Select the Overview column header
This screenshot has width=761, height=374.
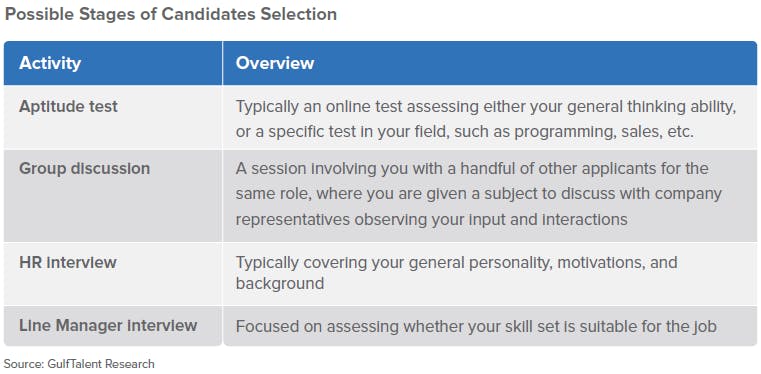[x=275, y=63]
